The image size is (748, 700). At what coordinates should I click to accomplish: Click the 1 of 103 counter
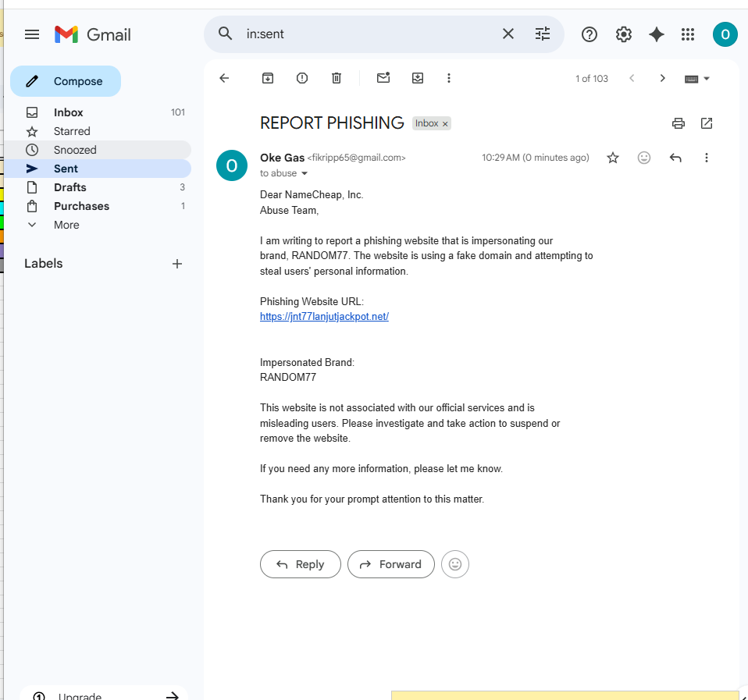click(592, 79)
